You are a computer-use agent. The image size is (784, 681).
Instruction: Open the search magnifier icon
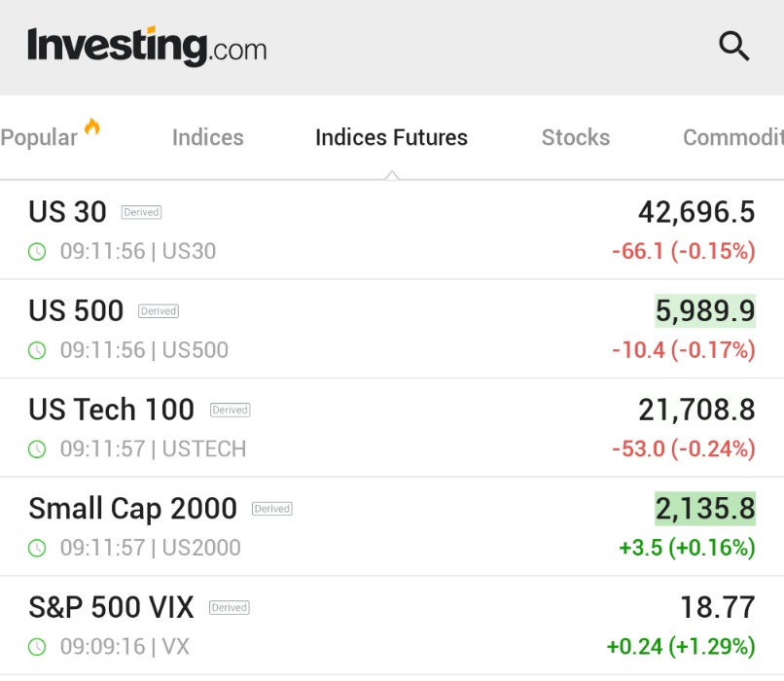734,46
